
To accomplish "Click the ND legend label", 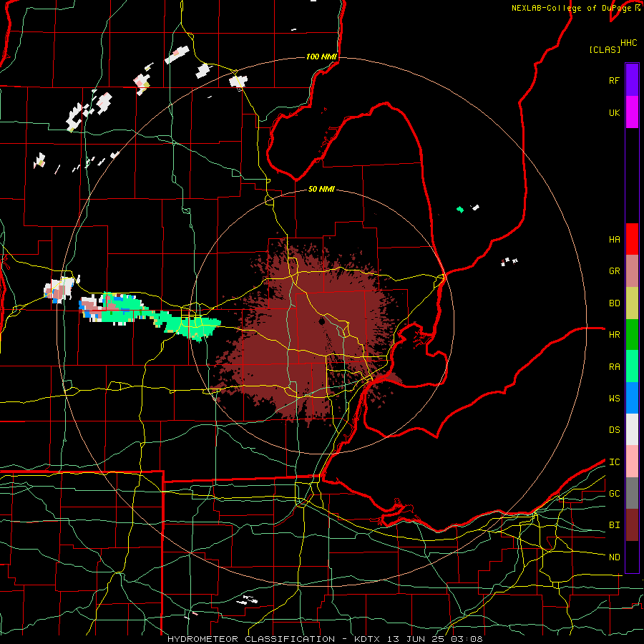I will 614,557.
